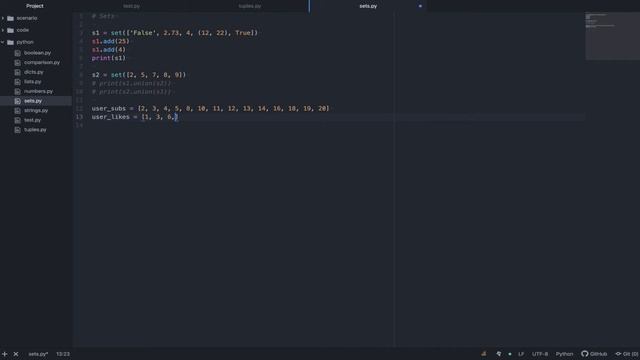Open numbers.py in the tree
The image size is (640, 360).
38,91
